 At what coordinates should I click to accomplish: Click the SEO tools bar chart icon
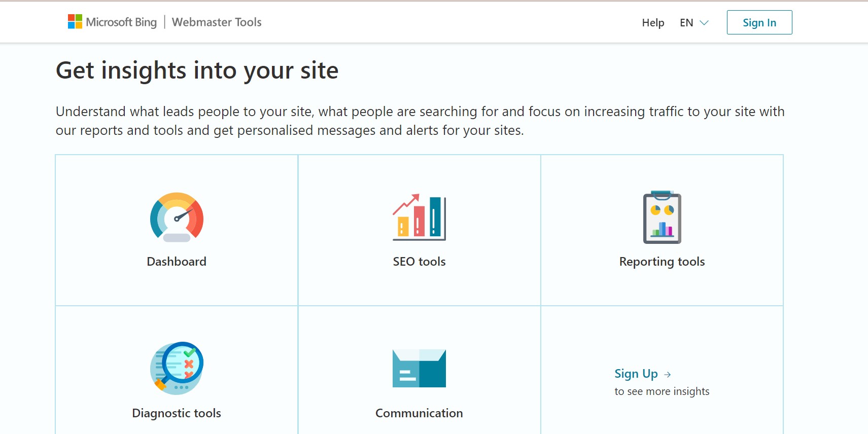click(x=419, y=217)
